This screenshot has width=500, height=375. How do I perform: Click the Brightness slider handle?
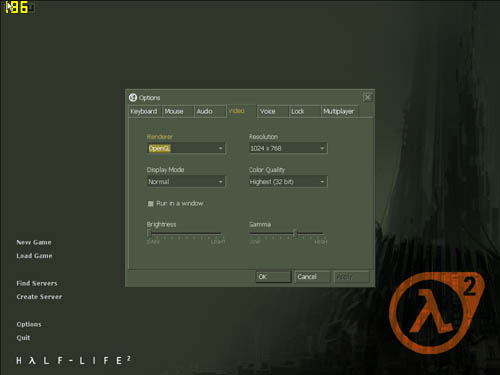coord(149,233)
